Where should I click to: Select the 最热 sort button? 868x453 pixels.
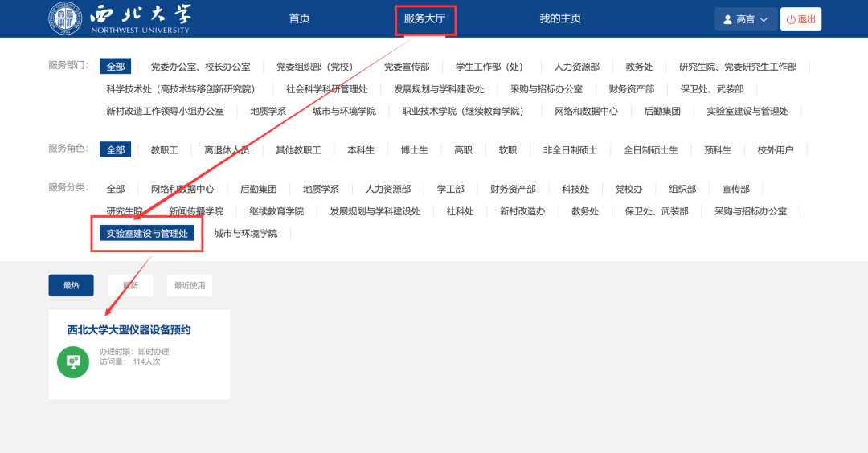(x=71, y=285)
